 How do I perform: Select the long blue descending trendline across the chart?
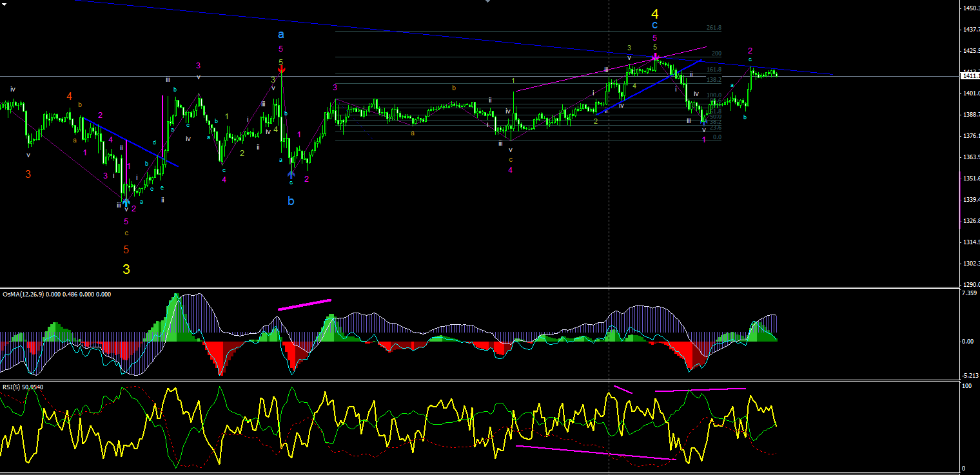coord(453,37)
